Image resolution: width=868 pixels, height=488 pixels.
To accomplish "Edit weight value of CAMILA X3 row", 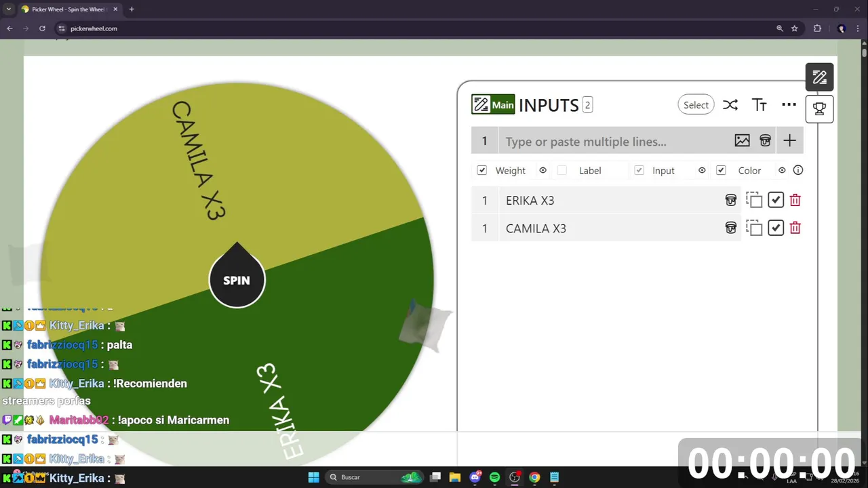I will [x=484, y=228].
